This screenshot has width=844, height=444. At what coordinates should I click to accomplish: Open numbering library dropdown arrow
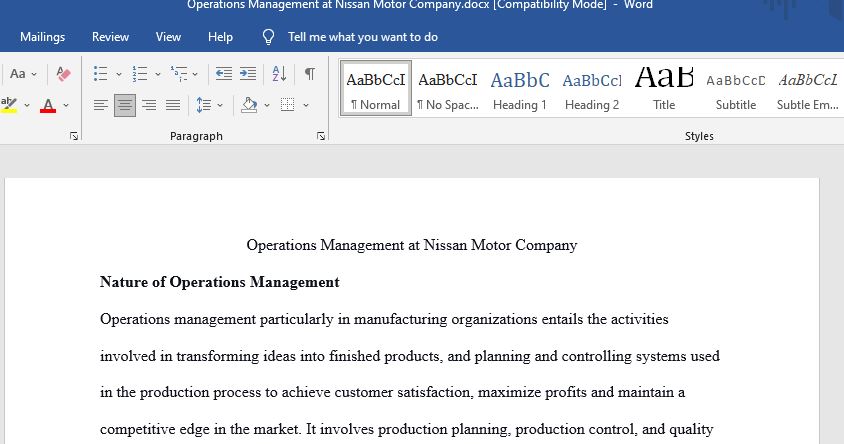[x=158, y=74]
